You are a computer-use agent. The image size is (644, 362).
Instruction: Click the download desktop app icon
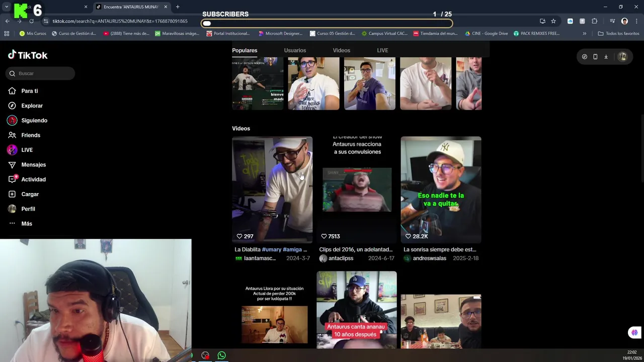[x=606, y=57]
